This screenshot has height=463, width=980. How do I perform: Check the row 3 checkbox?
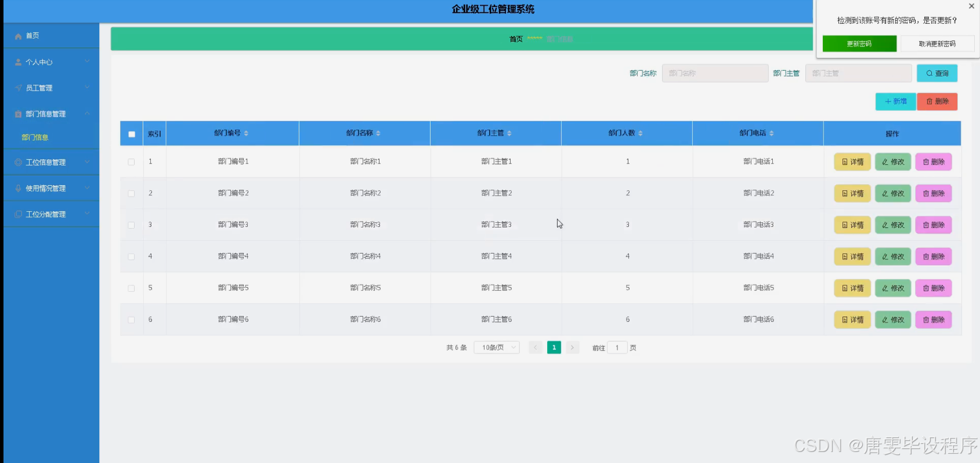pyautogui.click(x=131, y=225)
